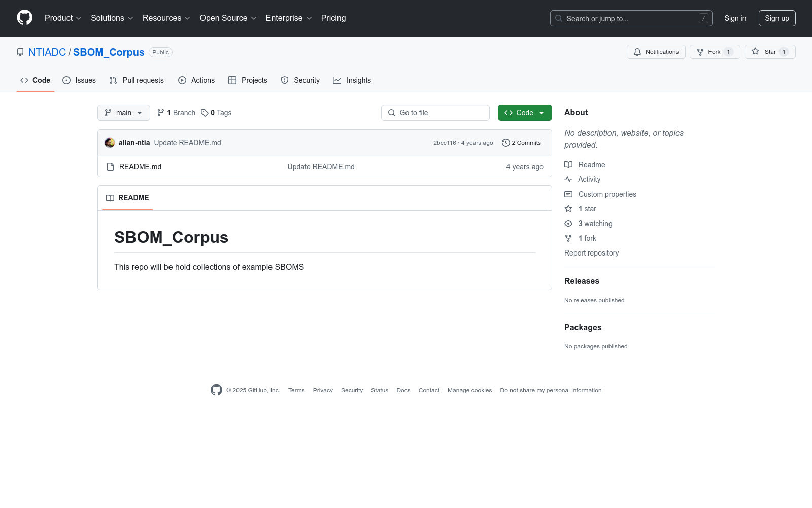Open the SBOM_Corpus repository link
The width and height of the screenshot is (812, 508).
coord(109,52)
